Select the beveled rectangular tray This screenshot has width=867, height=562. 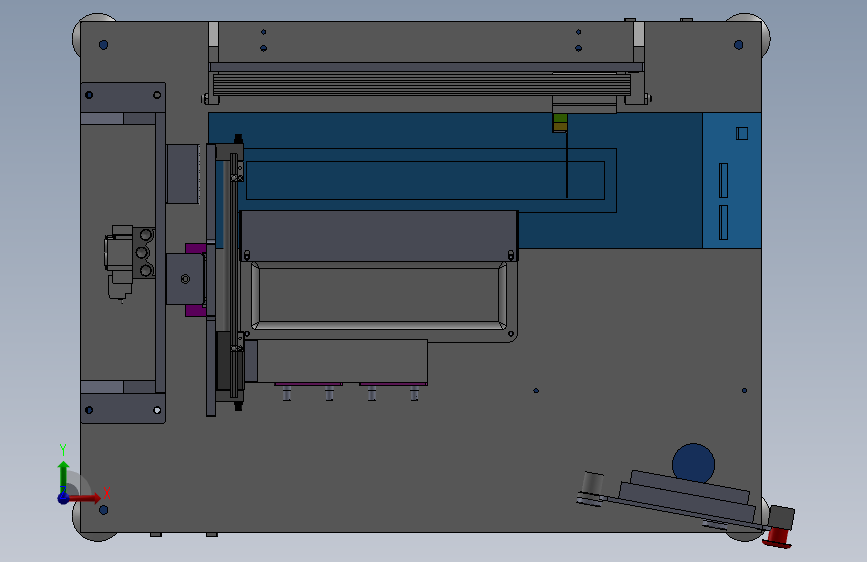pos(379,296)
